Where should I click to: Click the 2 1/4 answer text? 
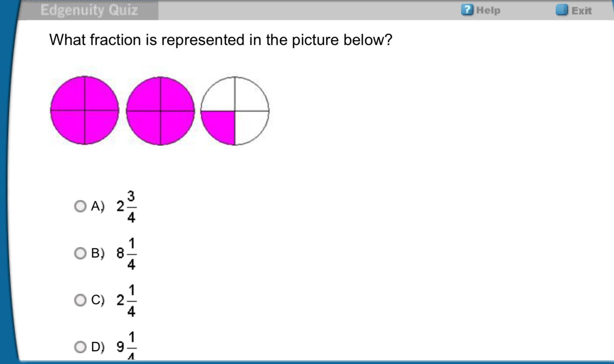tap(126, 300)
